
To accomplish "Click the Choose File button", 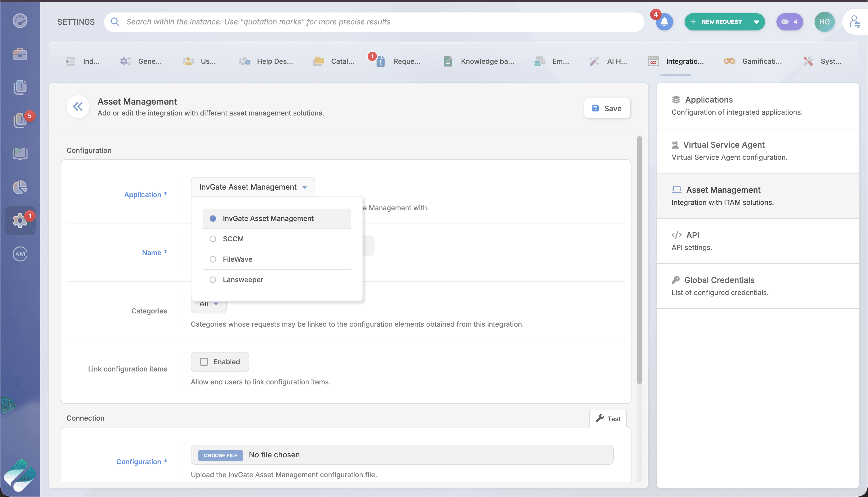I will [x=221, y=455].
